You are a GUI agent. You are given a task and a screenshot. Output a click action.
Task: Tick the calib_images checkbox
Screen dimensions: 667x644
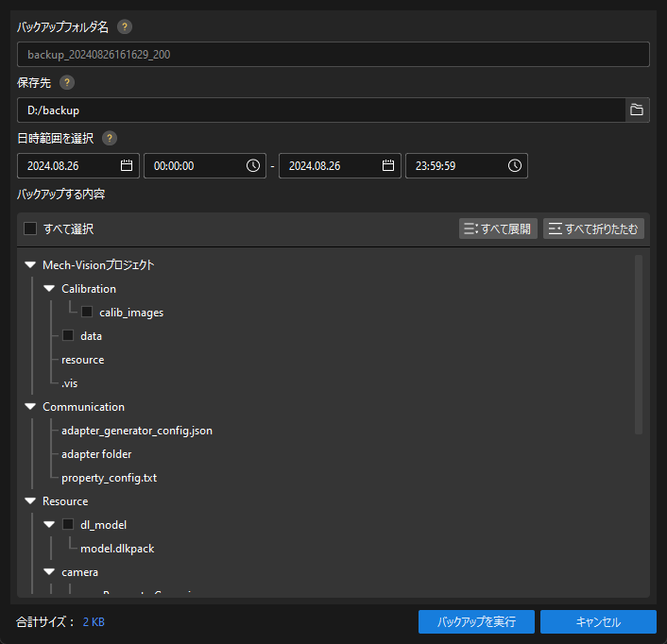(x=87, y=313)
